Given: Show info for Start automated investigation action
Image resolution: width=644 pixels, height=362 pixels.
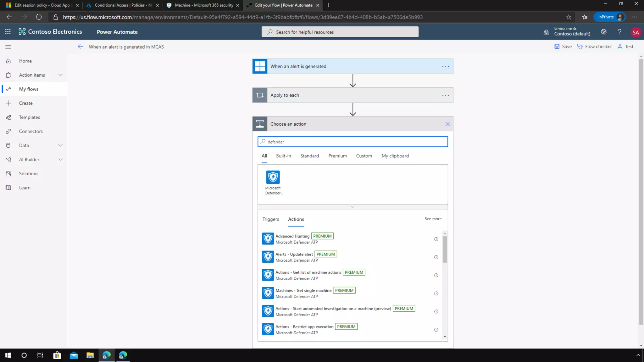Looking at the screenshot, I should tap(436, 312).
